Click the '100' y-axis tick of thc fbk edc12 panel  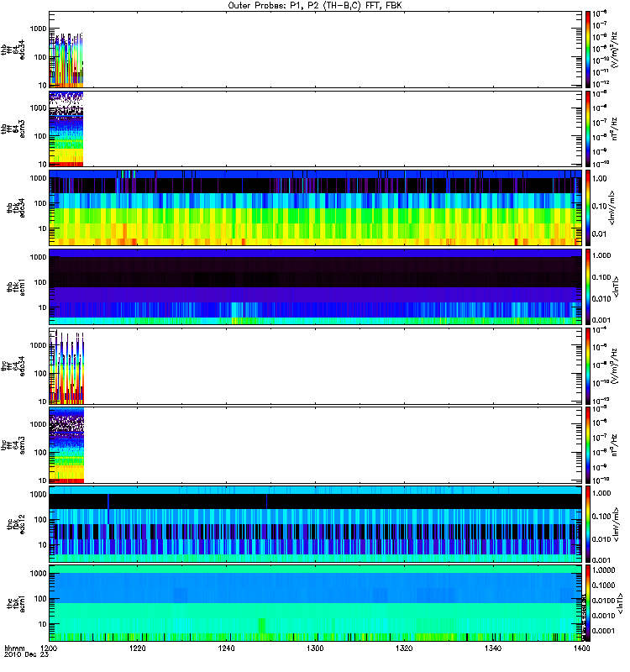[x=40, y=520]
